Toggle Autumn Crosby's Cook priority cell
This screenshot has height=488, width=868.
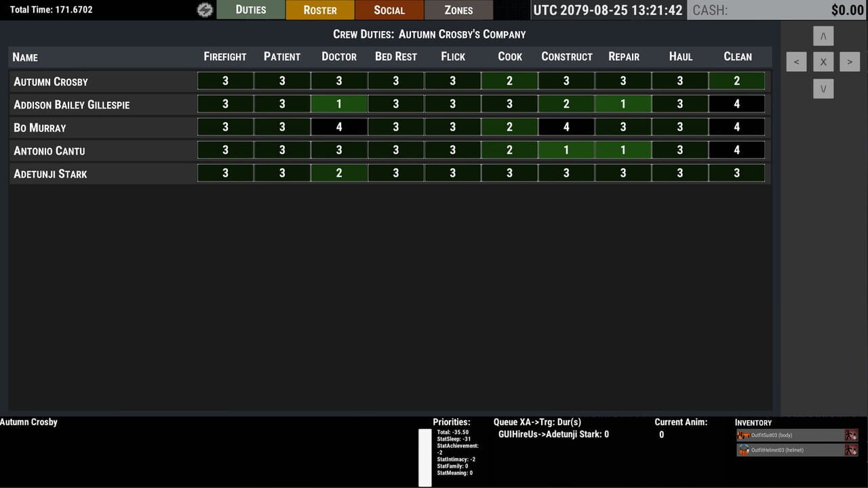tap(509, 81)
